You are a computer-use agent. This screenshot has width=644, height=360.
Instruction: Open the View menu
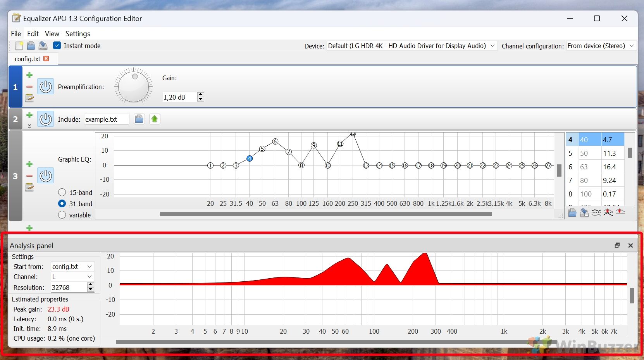[x=52, y=34]
